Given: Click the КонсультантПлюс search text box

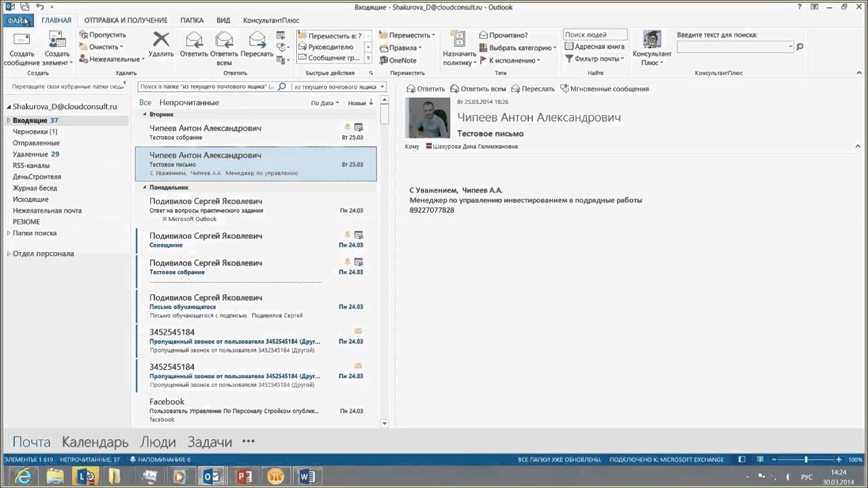Looking at the screenshot, I should pyautogui.click(x=735, y=47).
